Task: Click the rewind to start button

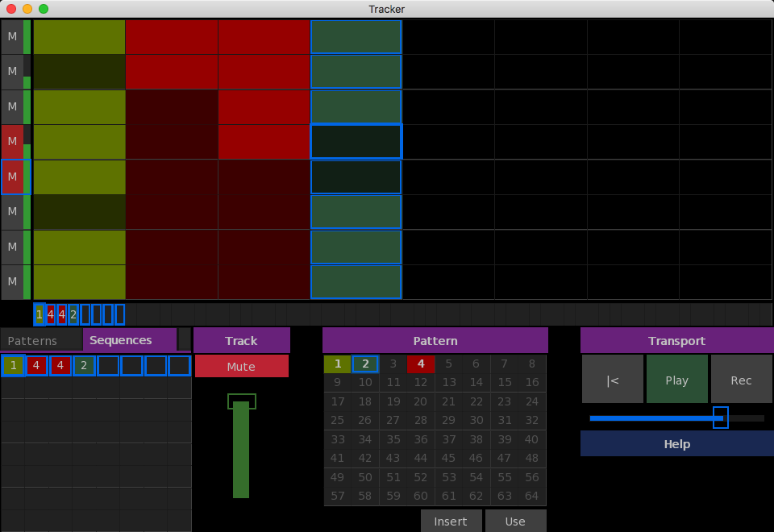Action: click(x=613, y=380)
